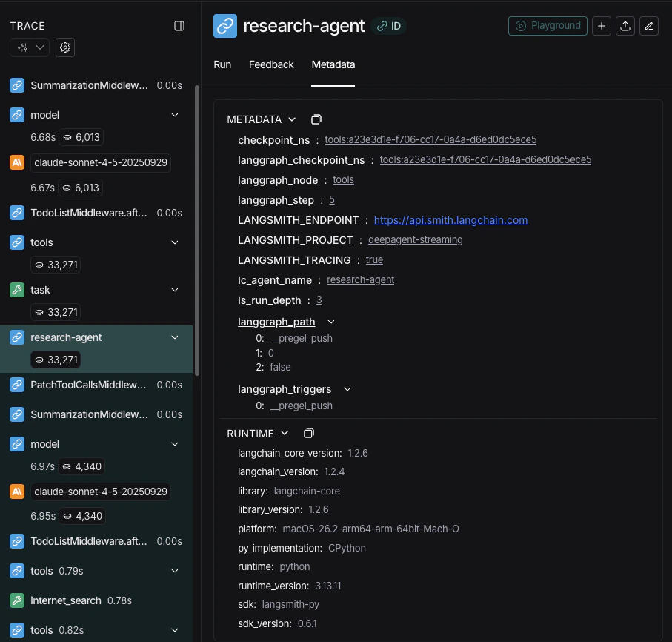672x642 pixels.
Task: Click the second model row chain icon
Action: coord(17,444)
